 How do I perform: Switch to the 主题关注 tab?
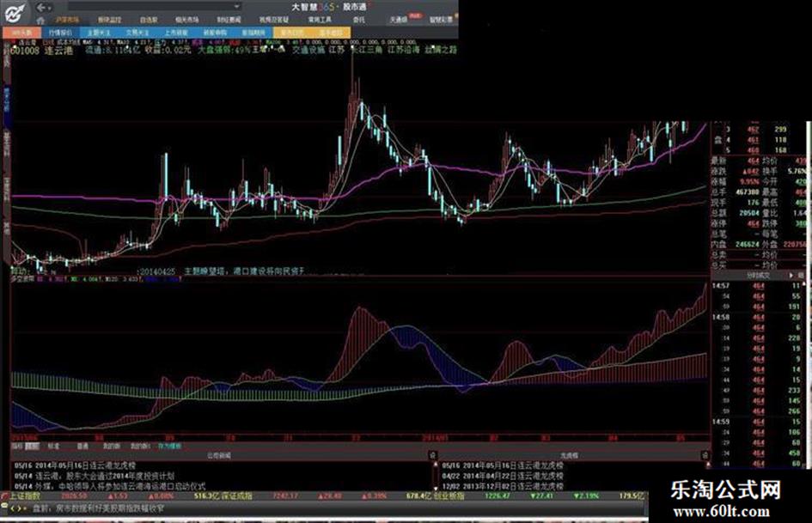click(x=99, y=33)
